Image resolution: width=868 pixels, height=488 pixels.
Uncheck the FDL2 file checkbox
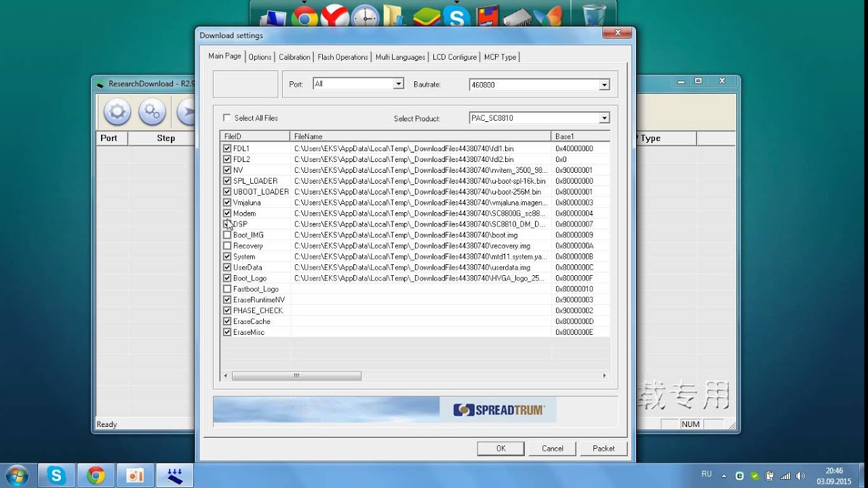pyautogui.click(x=227, y=159)
